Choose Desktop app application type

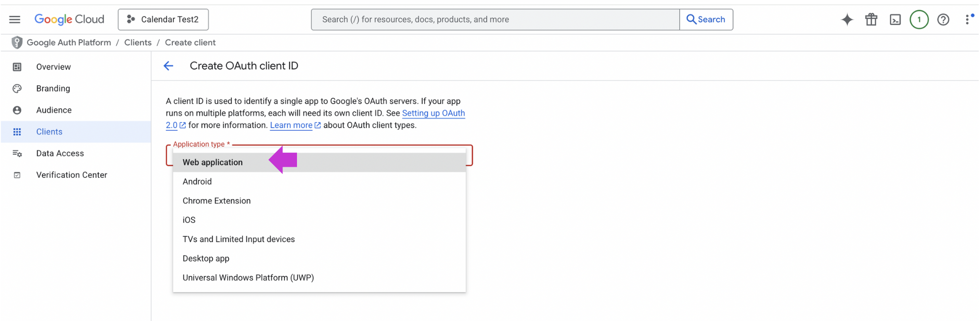[319, 259]
